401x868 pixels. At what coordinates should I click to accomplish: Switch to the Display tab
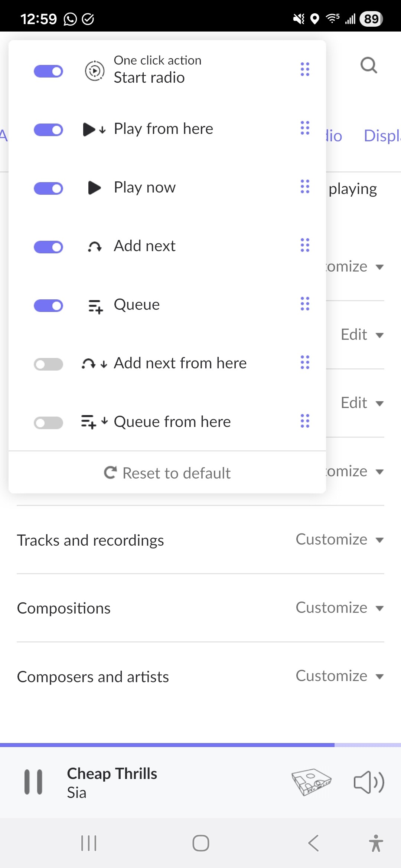click(x=382, y=136)
